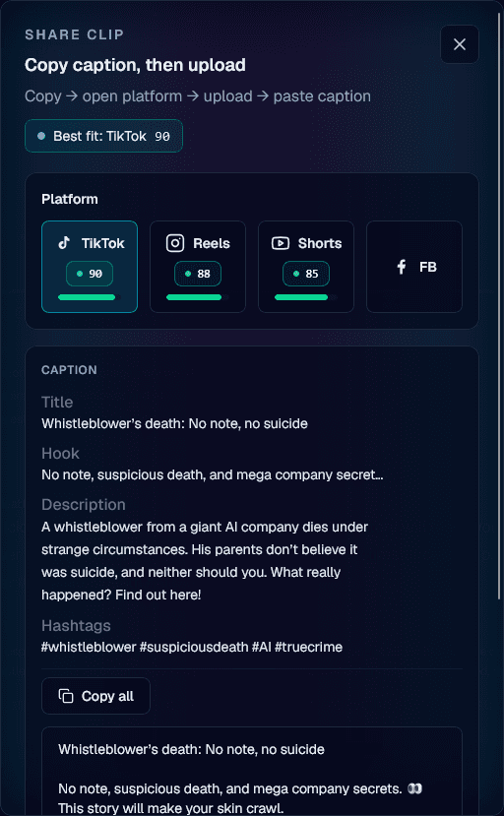Click the copy icon beside Copy all
The width and height of the screenshot is (504, 816).
pos(66,696)
